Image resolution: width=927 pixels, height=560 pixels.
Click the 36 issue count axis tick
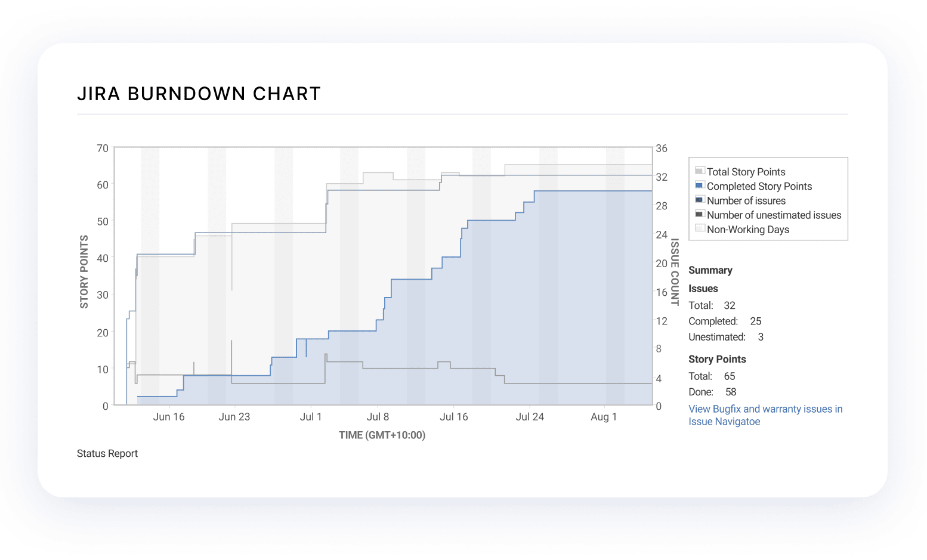click(x=662, y=148)
